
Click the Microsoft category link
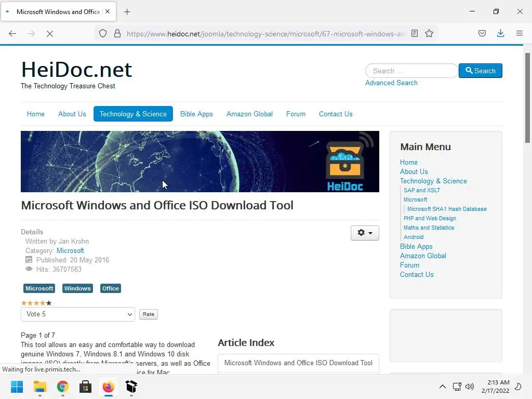(x=70, y=251)
